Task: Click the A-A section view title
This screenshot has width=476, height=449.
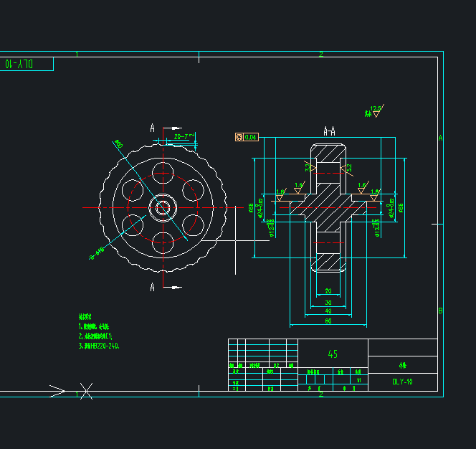Action: pos(329,131)
